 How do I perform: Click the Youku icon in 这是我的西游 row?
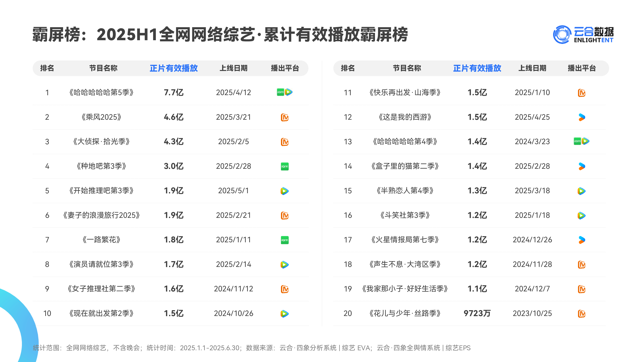point(582,117)
